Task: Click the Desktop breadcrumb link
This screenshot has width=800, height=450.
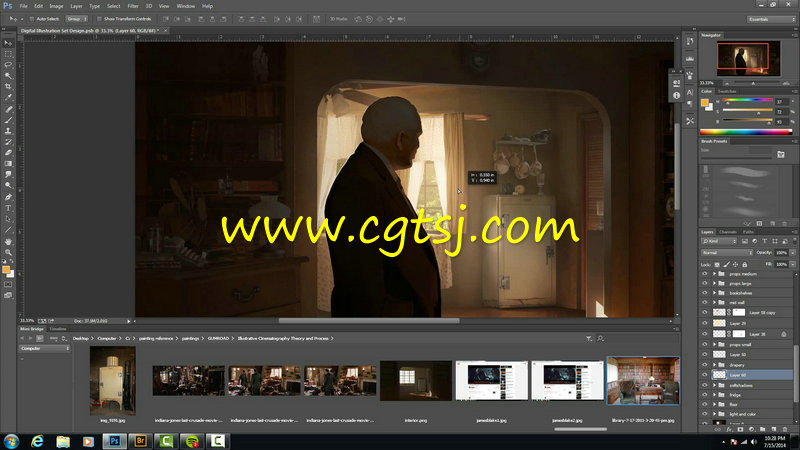Action: coord(81,338)
